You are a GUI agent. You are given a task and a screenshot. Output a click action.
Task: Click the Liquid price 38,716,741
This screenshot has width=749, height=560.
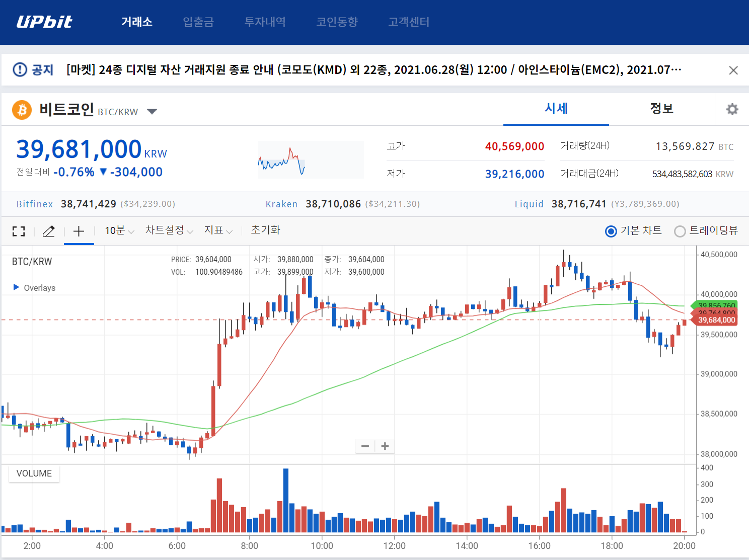pyautogui.click(x=579, y=204)
